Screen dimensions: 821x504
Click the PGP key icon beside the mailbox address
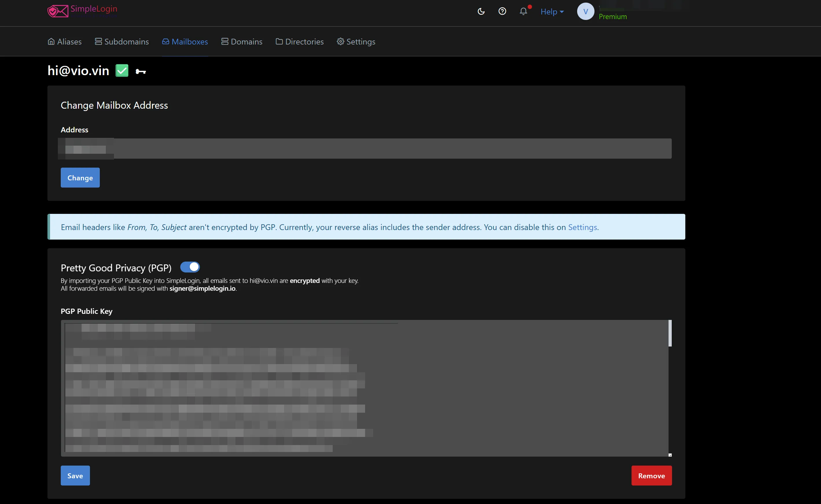pyautogui.click(x=141, y=71)
